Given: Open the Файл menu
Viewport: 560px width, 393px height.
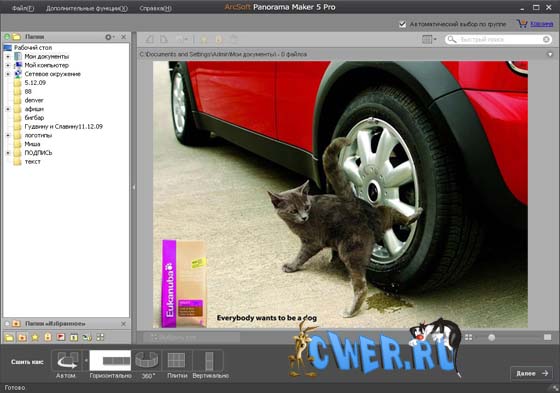Looking at the screenshot, I should [23, 8].
